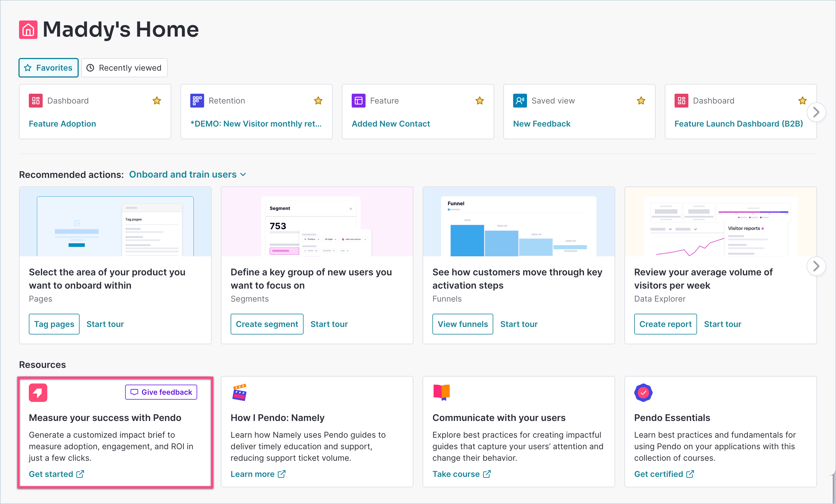Click the Create report button
836x504 pixels.
point(666,324)
